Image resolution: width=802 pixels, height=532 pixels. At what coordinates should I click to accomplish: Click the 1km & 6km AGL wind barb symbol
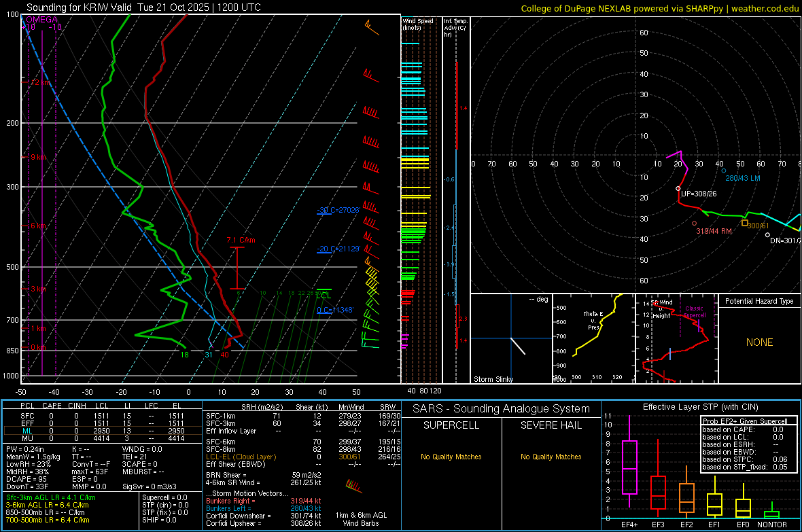pos(354,485)
